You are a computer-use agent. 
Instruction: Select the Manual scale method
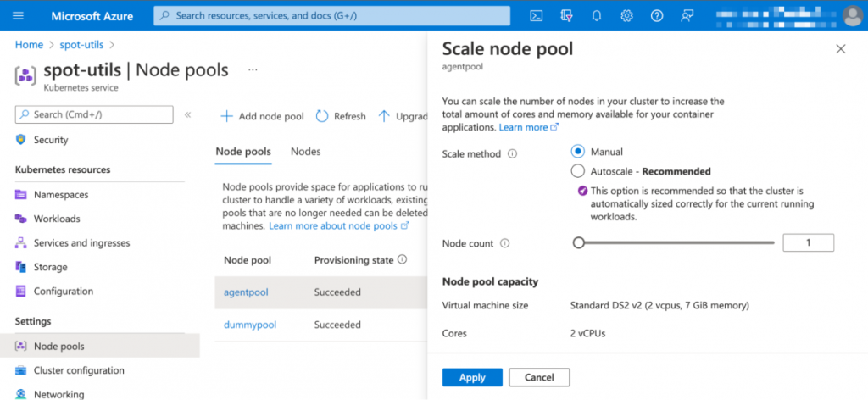pos(578,152)
